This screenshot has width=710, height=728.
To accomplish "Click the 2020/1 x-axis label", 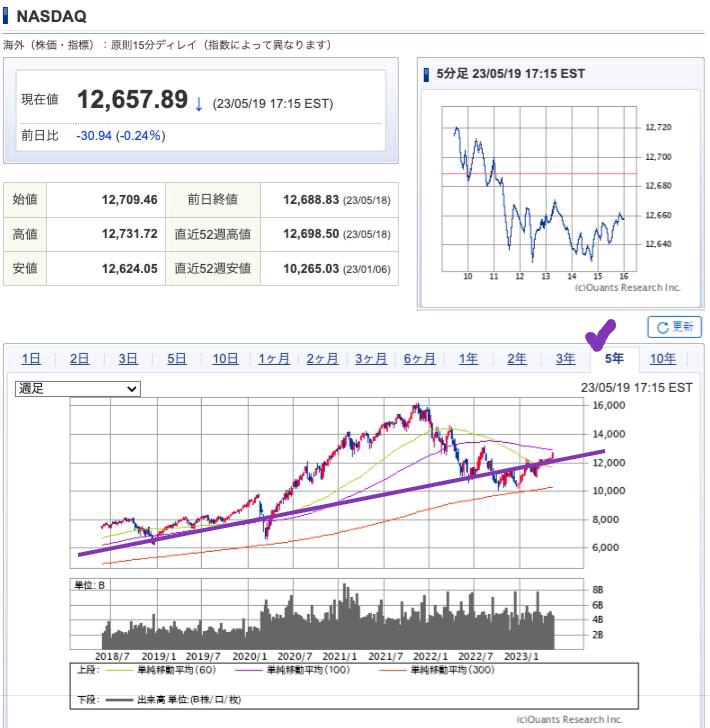I will pyautogui.click(x=250, y=656).
